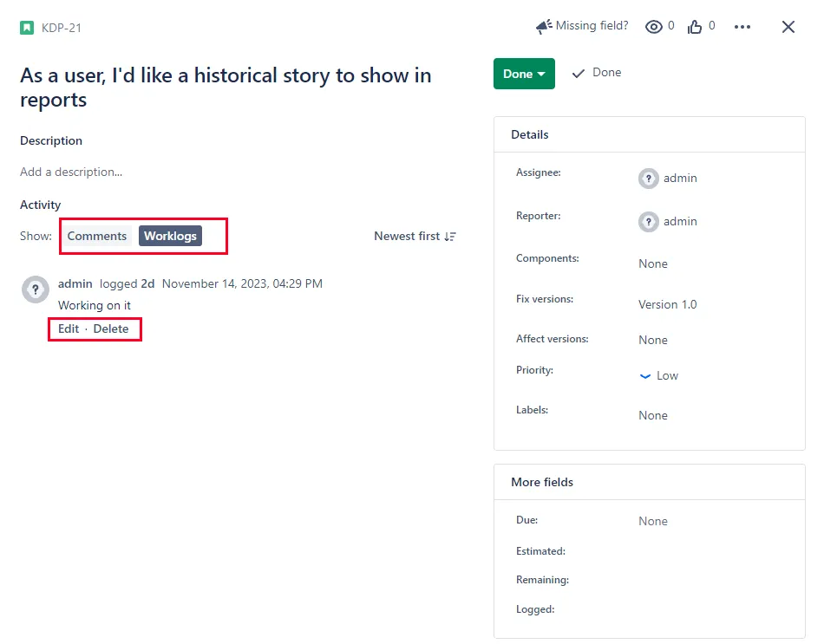The width and height of the screenshot is (824, 644).
Task: Click the KDP-21 issue key link
Action: [62, 28]
